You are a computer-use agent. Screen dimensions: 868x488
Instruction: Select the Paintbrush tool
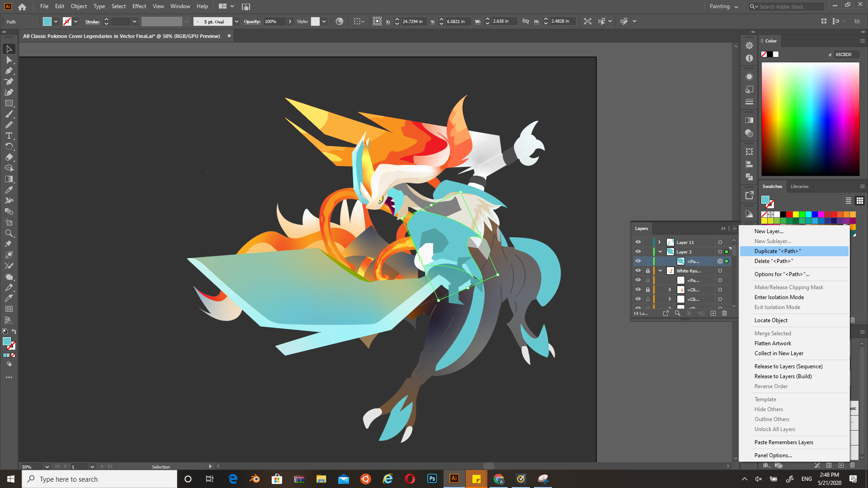(9, 114)
